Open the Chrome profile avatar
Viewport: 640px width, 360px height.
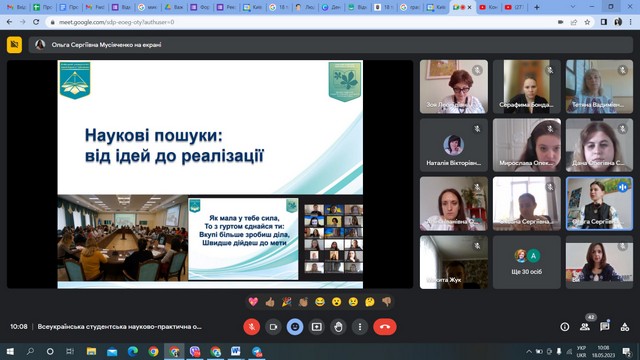tap(618, 22)
